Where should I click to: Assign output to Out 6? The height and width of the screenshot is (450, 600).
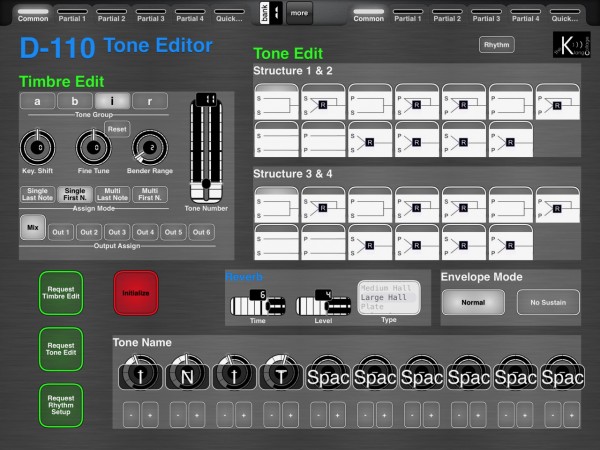coord(201,232)
